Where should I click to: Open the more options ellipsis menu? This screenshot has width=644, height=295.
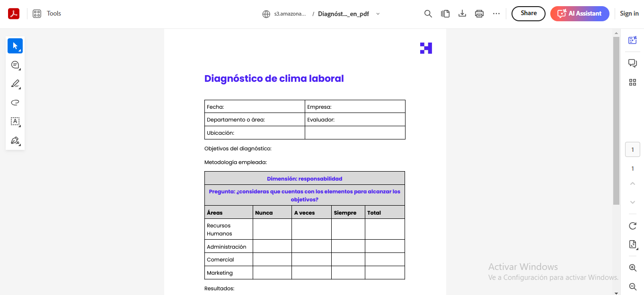[x=496, y=14]
